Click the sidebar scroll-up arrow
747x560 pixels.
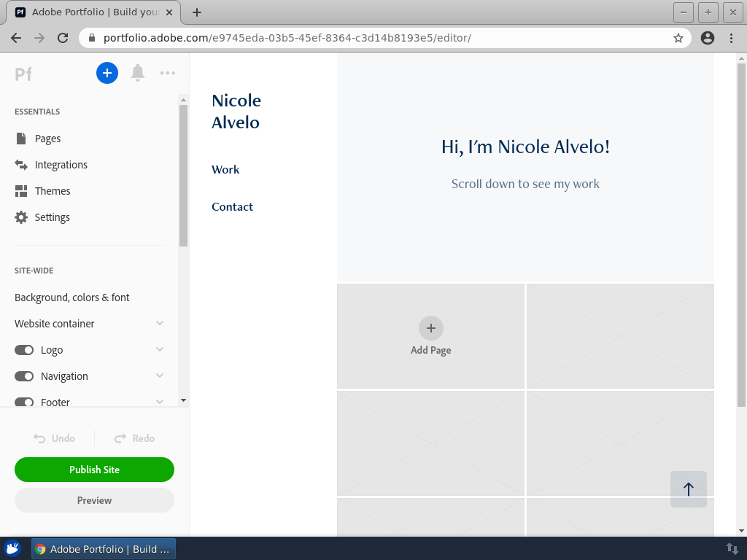183,100
